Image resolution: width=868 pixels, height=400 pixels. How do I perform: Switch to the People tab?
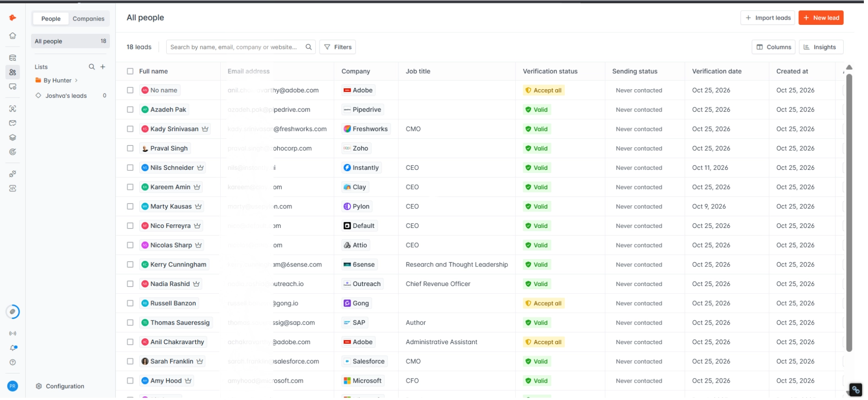(x=51, y=19)
